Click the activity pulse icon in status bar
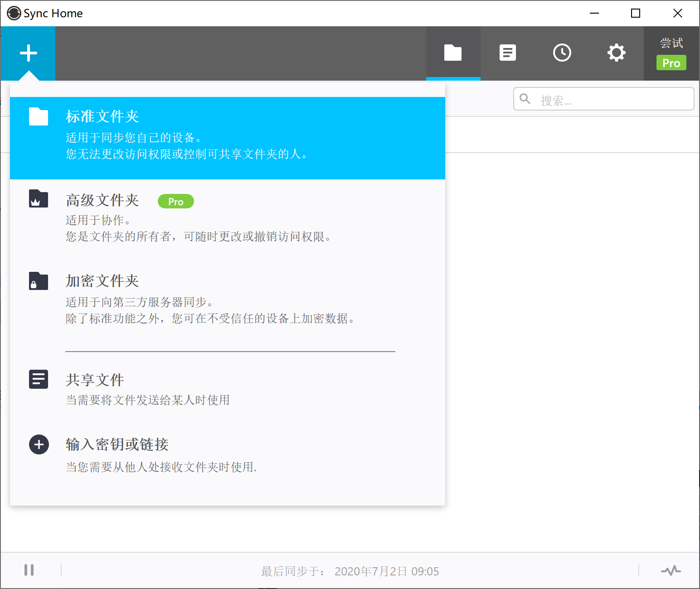 pos(671,570)
